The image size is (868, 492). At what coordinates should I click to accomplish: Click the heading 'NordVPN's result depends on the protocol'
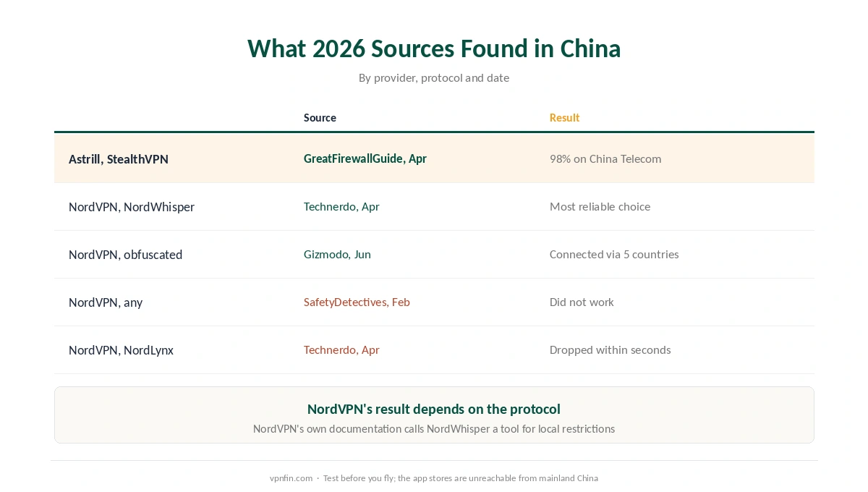coord(434,409)
